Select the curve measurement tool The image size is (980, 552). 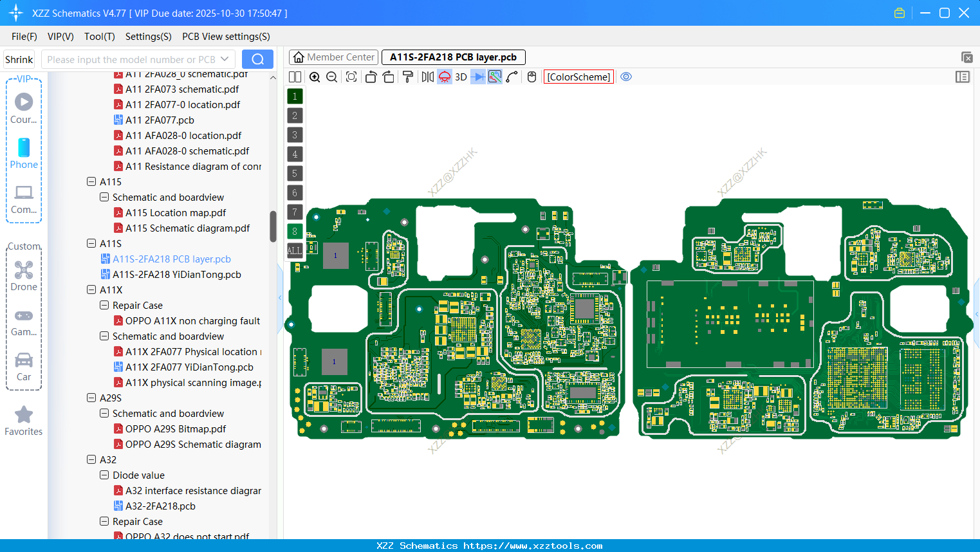pyautogui.click(x=512, y=77)
